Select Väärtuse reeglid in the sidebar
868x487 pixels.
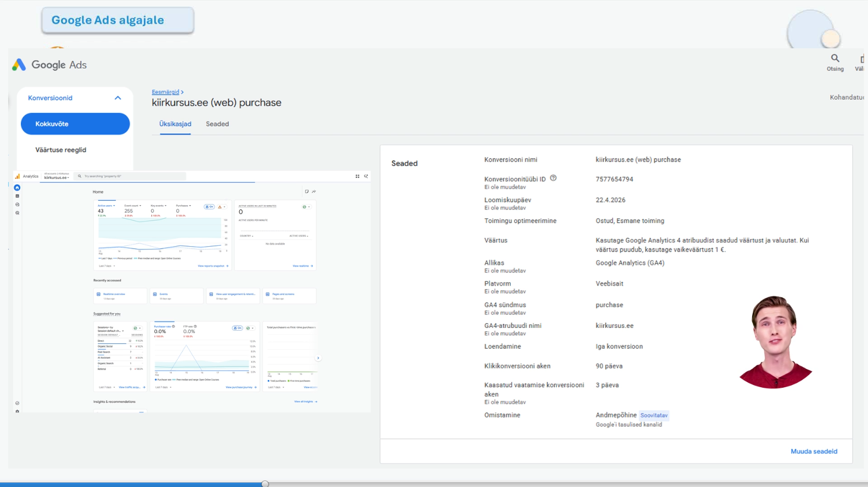point(61,150)
